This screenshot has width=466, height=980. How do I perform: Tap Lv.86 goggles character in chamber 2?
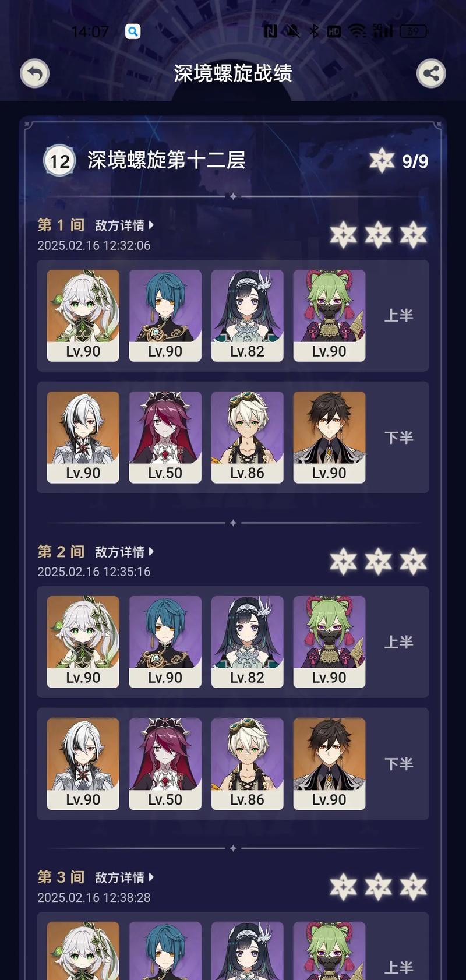(247, 763)
